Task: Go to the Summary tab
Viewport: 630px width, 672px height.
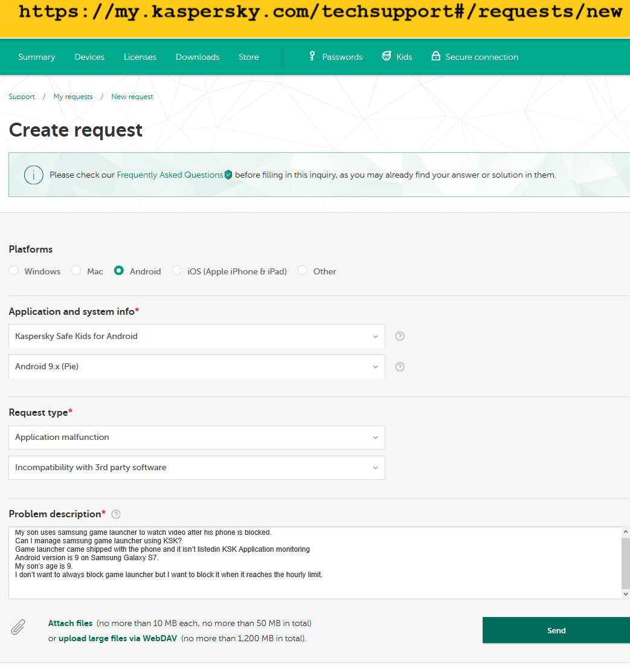Action: [x=36, y=57]
